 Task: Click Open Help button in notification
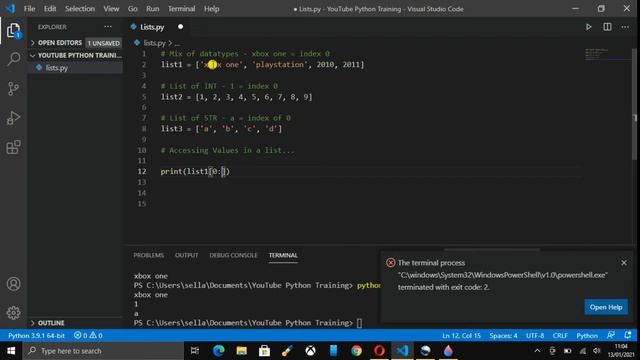click(x=606, y=307)
